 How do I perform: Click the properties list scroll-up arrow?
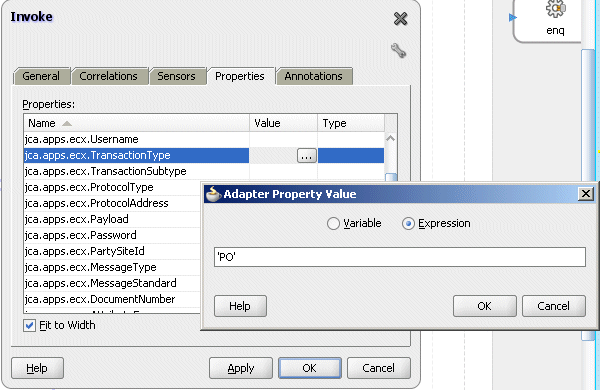[390, 139]
